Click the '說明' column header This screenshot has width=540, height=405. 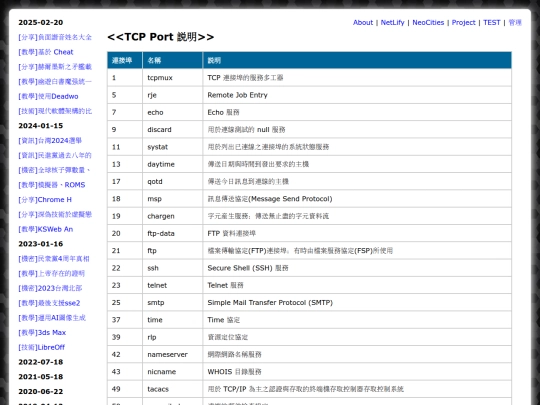(357, 60)
